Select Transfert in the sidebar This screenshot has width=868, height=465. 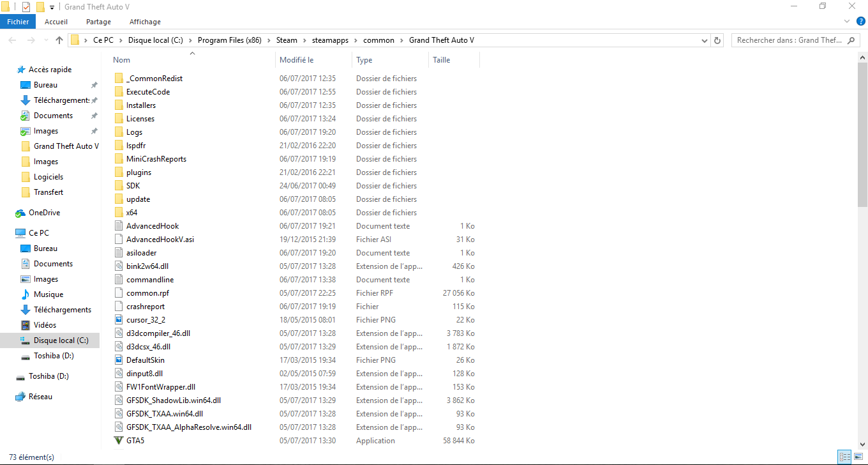click(x=49, y=192)
